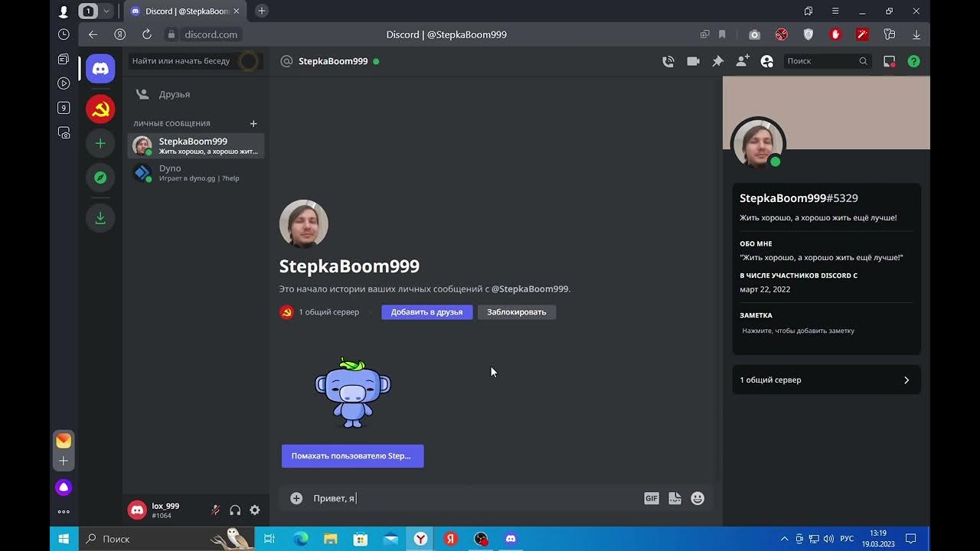The height and width of the screenshot is (551, 980).
Task: Start a video call
Action: pyautogui.click(x=693, y=61)
